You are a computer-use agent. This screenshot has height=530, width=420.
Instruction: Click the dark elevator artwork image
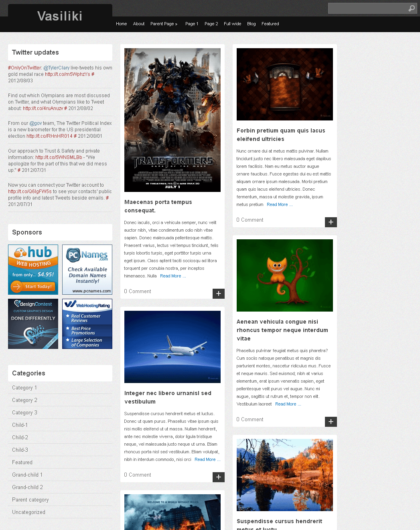tap(285, 84)
